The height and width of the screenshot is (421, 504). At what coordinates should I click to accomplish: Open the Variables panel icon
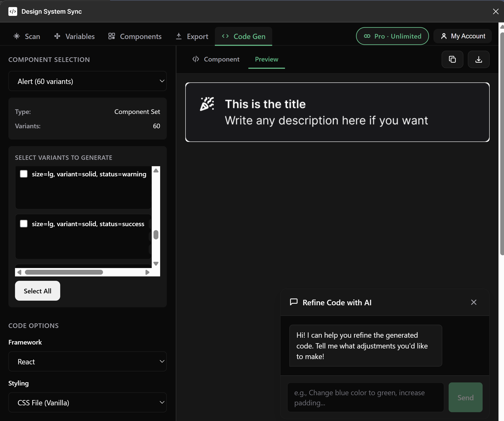[57, 36]
